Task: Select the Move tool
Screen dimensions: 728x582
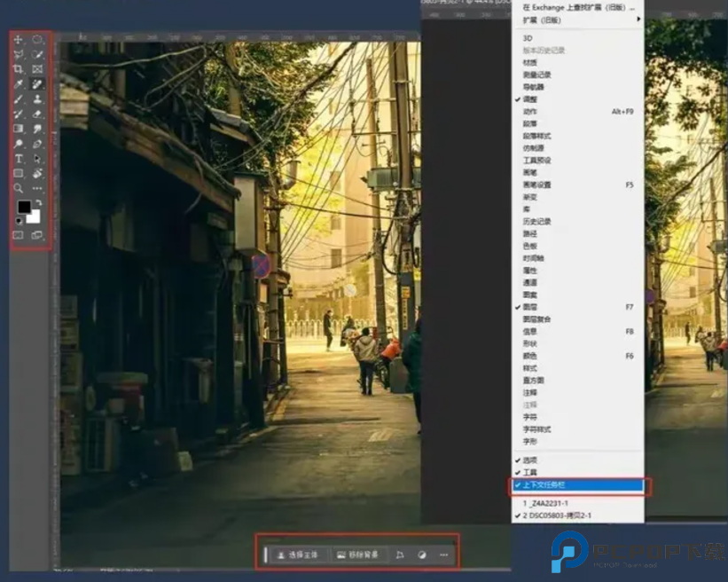Action: click(x=18, y=40)
